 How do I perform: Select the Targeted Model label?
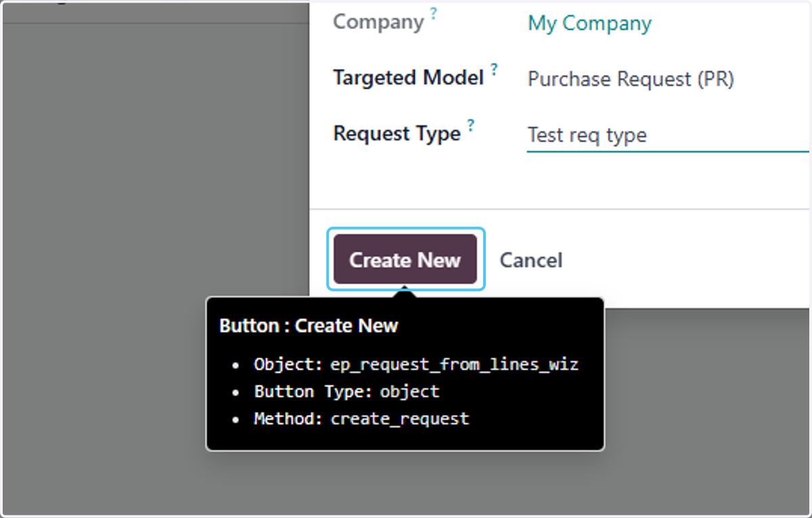click(408, 78)
